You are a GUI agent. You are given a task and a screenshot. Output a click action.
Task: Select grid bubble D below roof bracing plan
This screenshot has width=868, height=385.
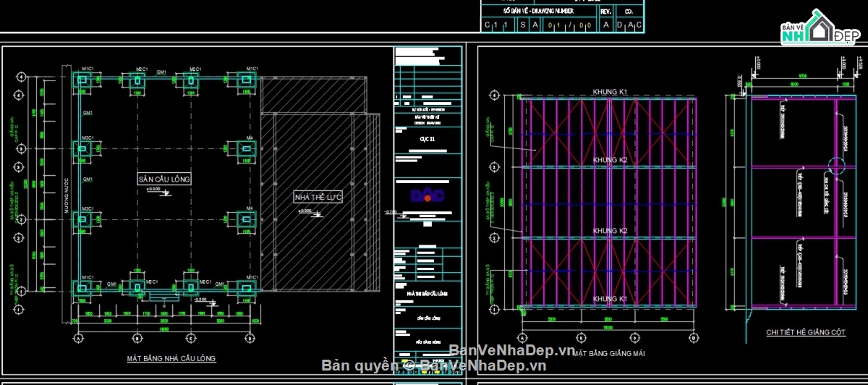point(692,337)
